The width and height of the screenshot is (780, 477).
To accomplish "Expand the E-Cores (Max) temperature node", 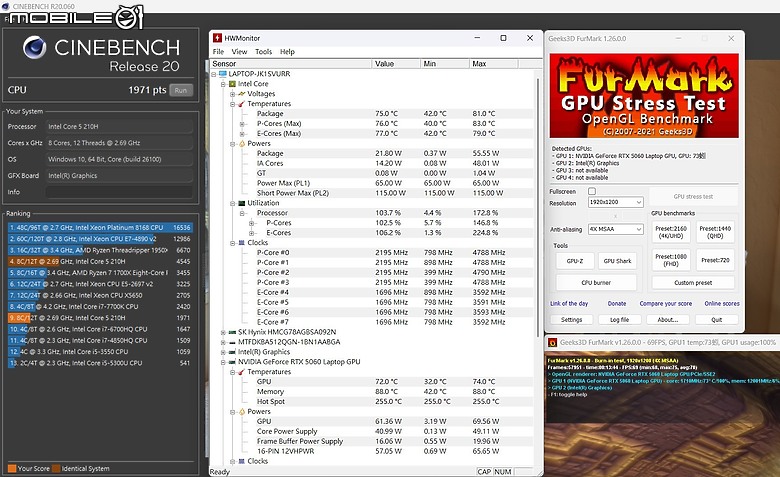I will coord(242,133).
